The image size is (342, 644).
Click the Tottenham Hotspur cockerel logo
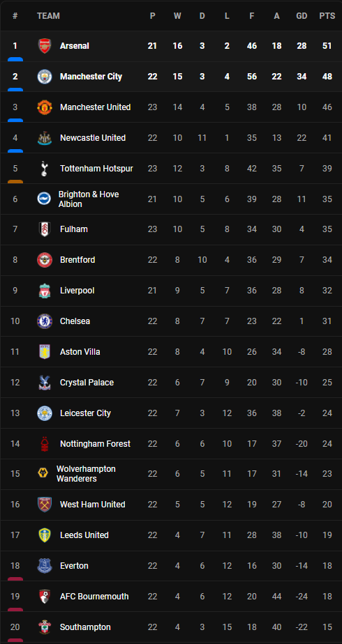tap(45, 169)
